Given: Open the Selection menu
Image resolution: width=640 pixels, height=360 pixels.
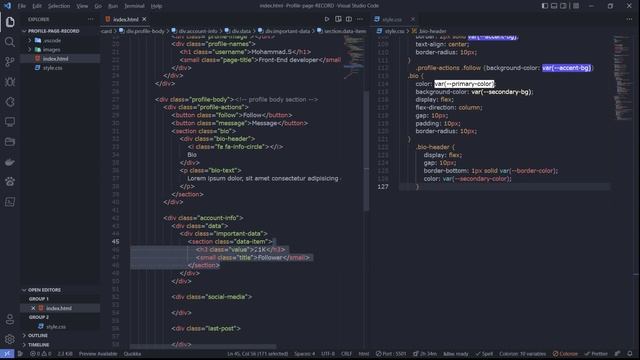Looking at the screenshot, I should click(59, 6).
